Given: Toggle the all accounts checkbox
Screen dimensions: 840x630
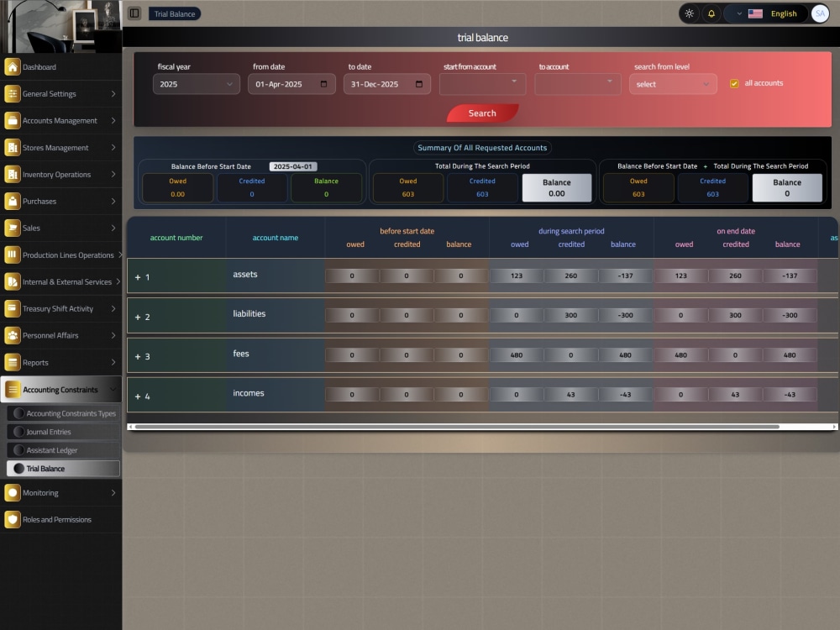Looking at the screenshot, I should pos(734,83).
